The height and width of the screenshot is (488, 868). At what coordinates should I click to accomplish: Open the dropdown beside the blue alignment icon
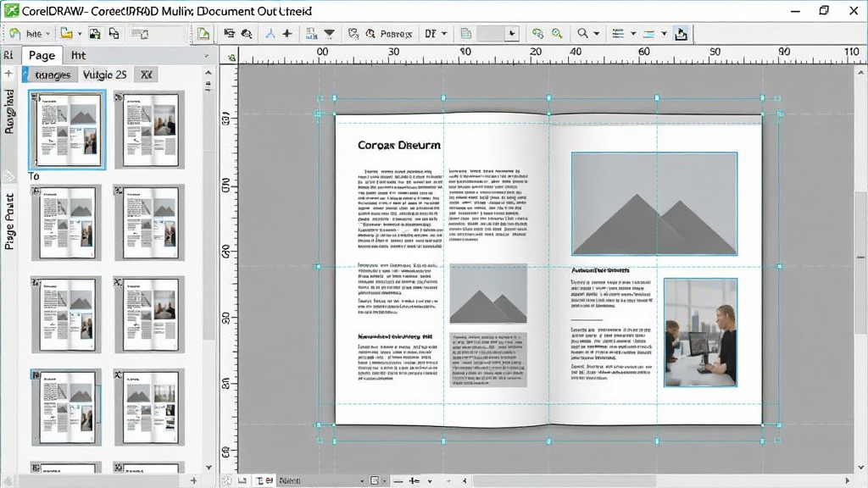(664, 34)
